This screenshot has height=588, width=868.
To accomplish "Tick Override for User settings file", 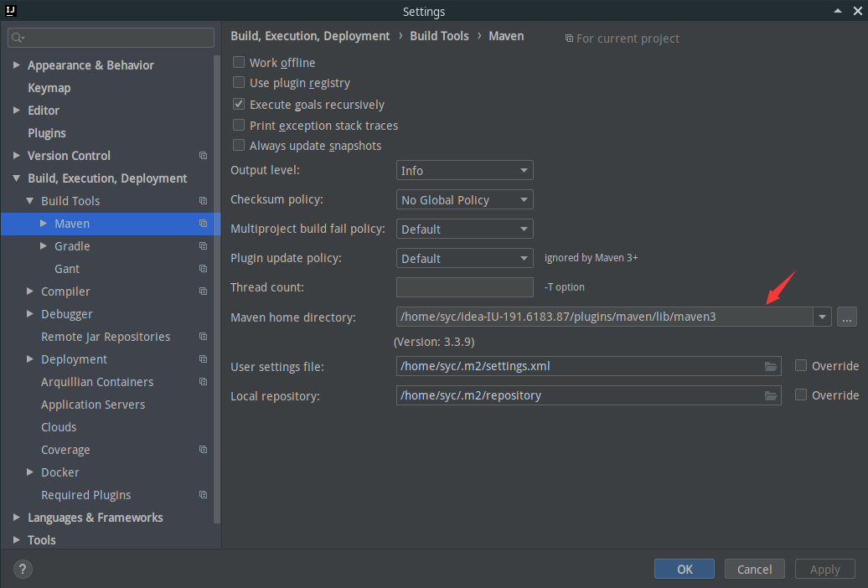I will tap(800, 365).
